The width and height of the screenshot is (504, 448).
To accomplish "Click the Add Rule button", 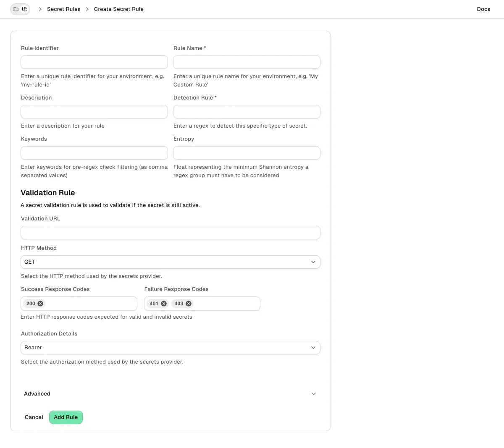I will [66, 417].
